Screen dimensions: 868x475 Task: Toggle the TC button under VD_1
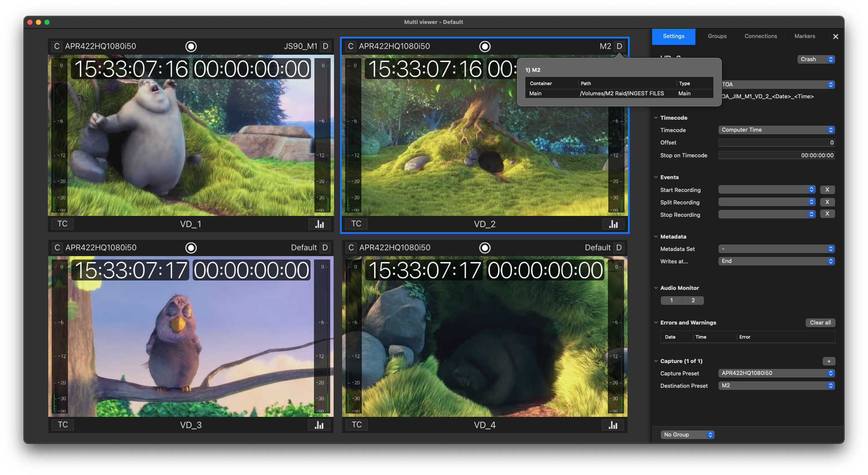62,224
